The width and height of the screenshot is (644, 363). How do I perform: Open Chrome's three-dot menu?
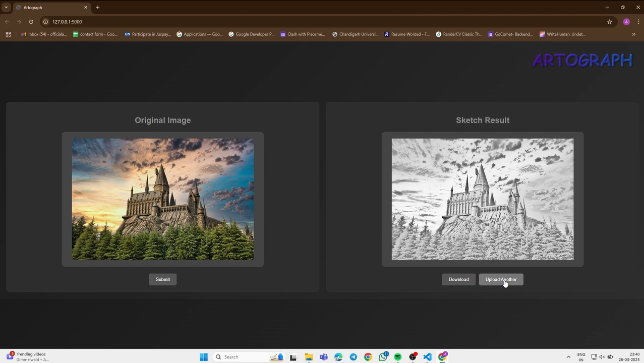(x=638, y=22)
